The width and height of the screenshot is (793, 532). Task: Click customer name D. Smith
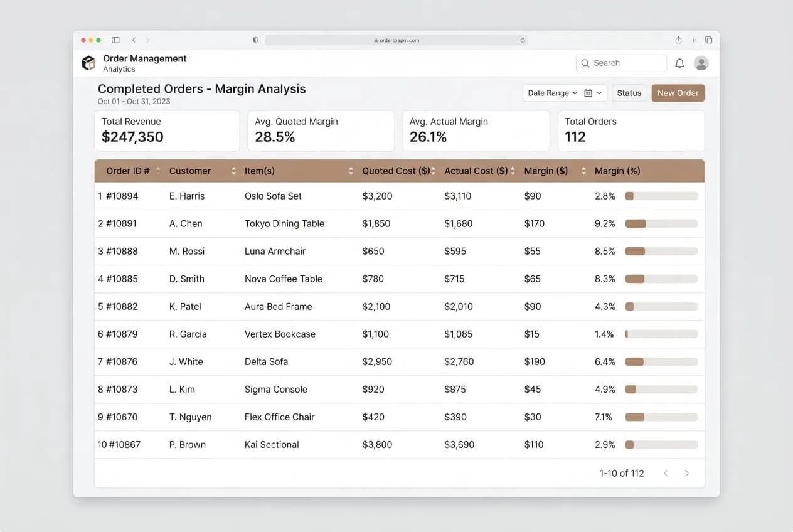(187, 279)
